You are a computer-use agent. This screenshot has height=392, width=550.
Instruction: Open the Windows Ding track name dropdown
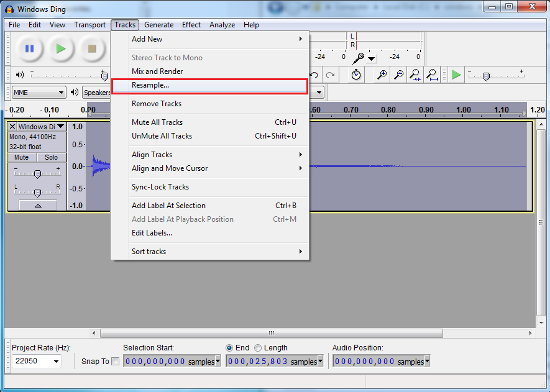tap(60, 127)
